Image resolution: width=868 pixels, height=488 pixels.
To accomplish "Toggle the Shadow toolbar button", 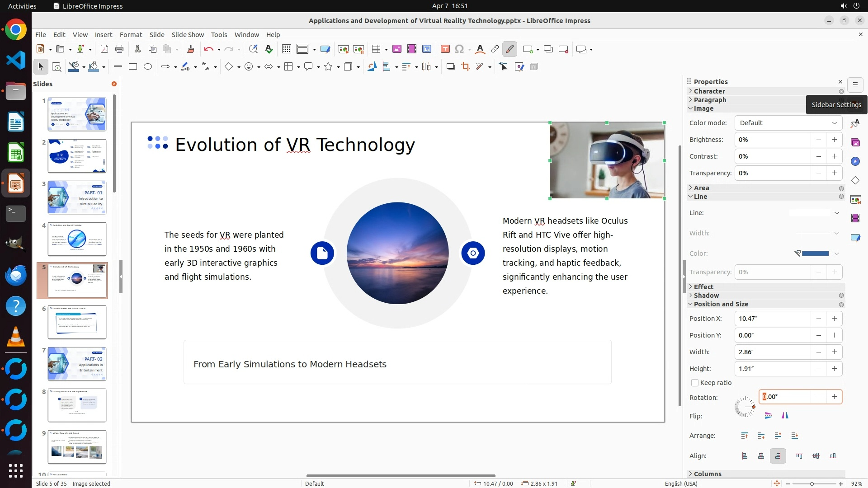I will [450, 67].
